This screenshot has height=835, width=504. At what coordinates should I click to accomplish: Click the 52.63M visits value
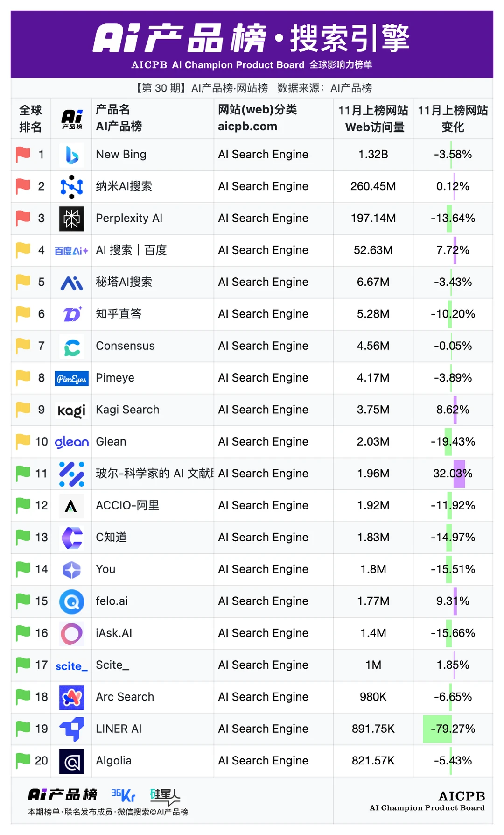point(373,250)
